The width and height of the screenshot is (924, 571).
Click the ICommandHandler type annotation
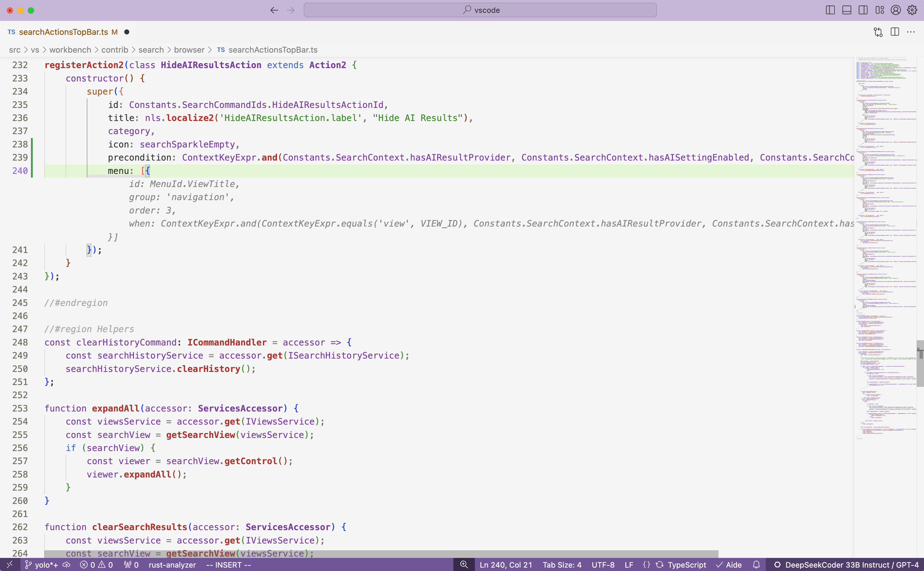(x=227, y=342)
